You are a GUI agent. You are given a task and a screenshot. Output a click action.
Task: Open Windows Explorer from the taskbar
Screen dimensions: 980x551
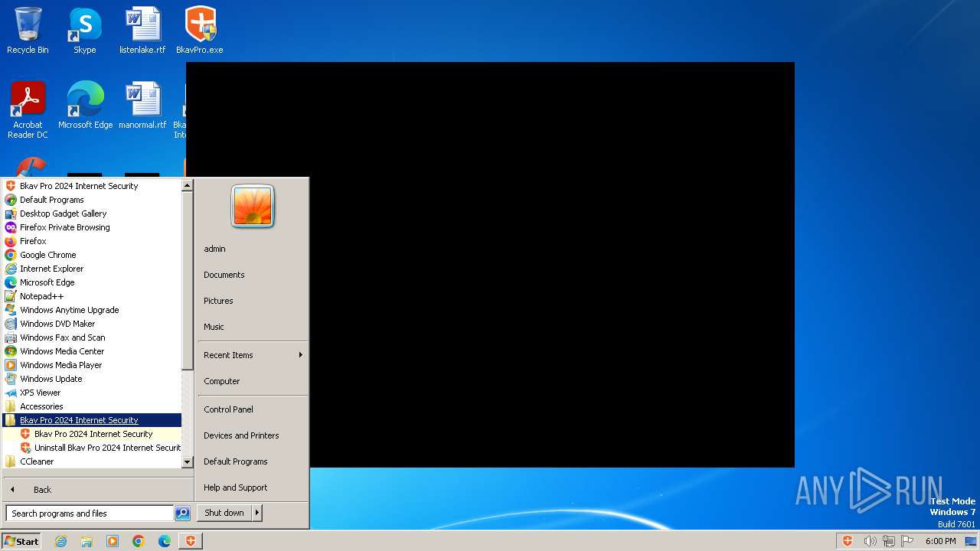[x=87, y=541]
